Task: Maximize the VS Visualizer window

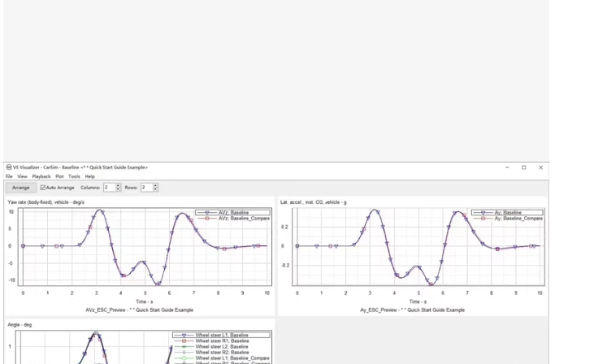Action: 524,167
